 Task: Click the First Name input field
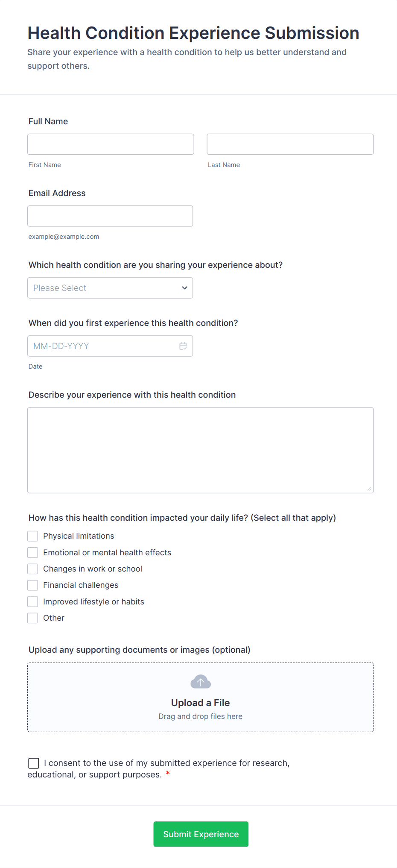(x=111, y=144)
